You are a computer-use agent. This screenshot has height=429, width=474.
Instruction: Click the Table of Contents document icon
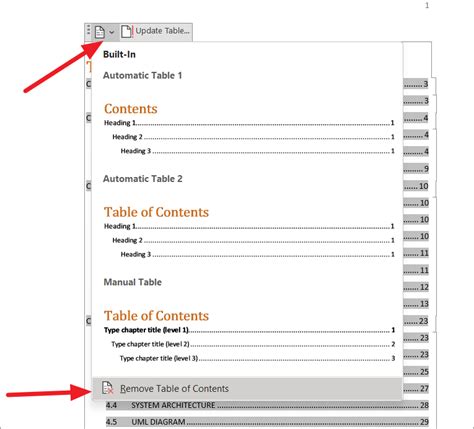click(x=100, y=32)
